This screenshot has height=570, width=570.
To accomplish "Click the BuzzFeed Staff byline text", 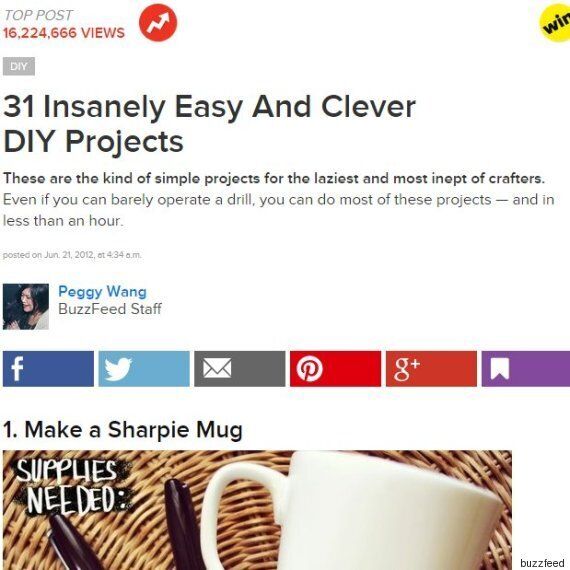I will point(110,309).
